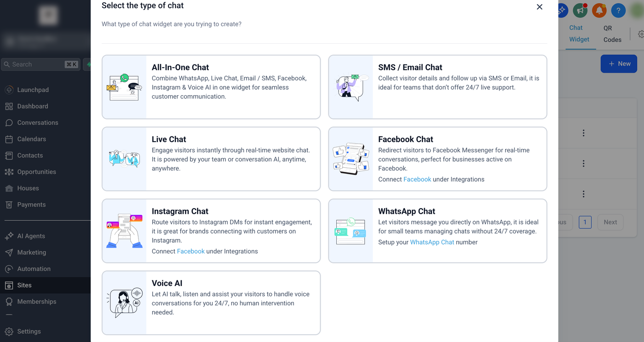Select the All-In-One Chat option
This screenshot has width=644, height=342.
coord(211,87)
